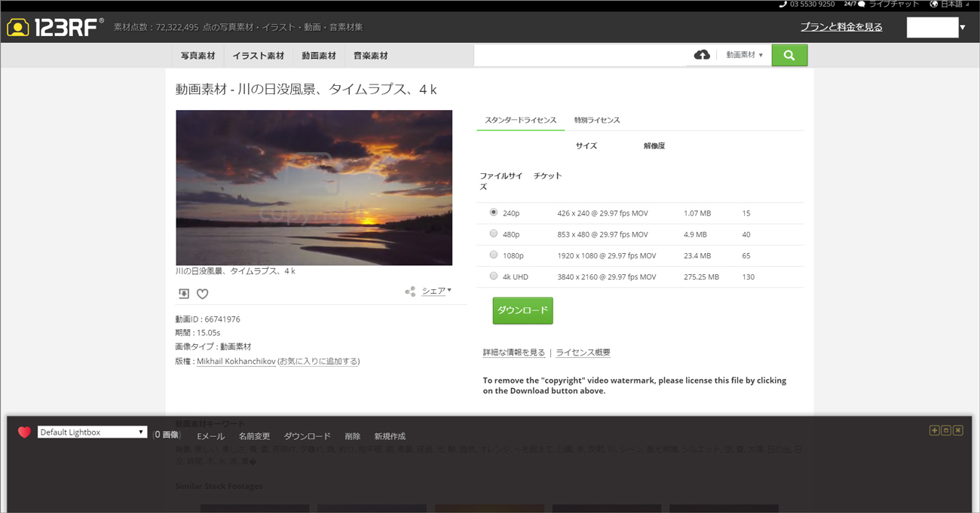
Task: Select the 480p radio button
Action: (x=494, y=234)
